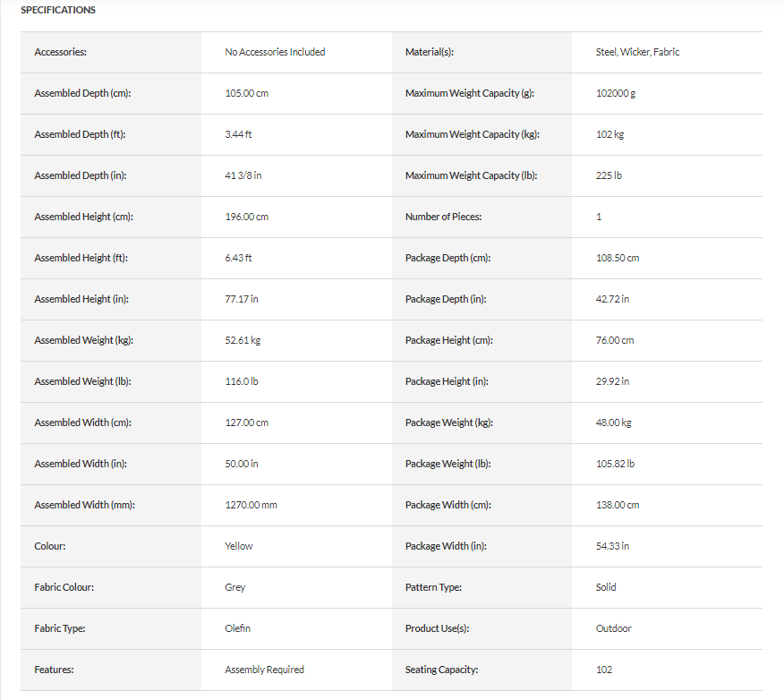Image resolution: width=784 pixels, height=700 pixels.
Task: Click the 1270.00 mm width value
Action: coord(251,505)
